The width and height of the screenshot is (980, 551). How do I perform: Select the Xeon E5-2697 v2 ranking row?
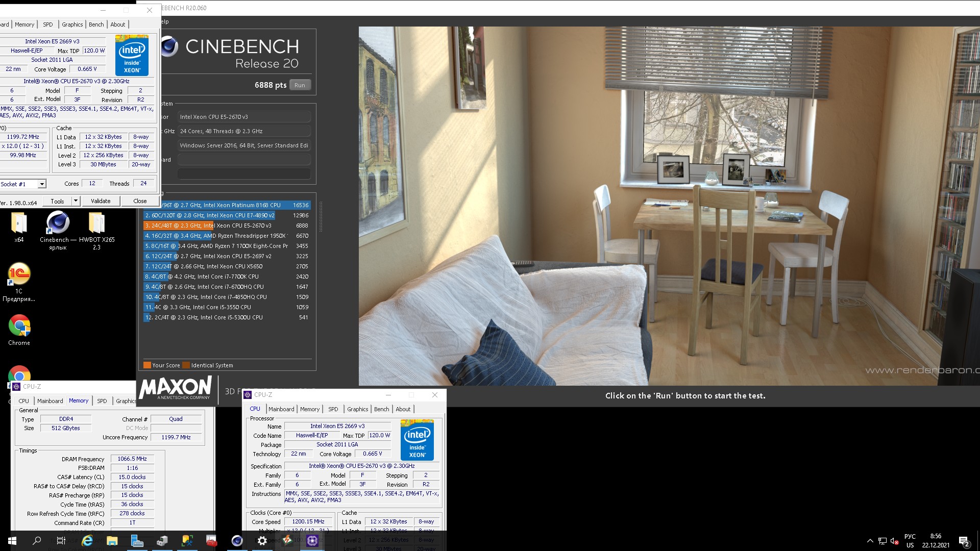(x=227, y=256)
